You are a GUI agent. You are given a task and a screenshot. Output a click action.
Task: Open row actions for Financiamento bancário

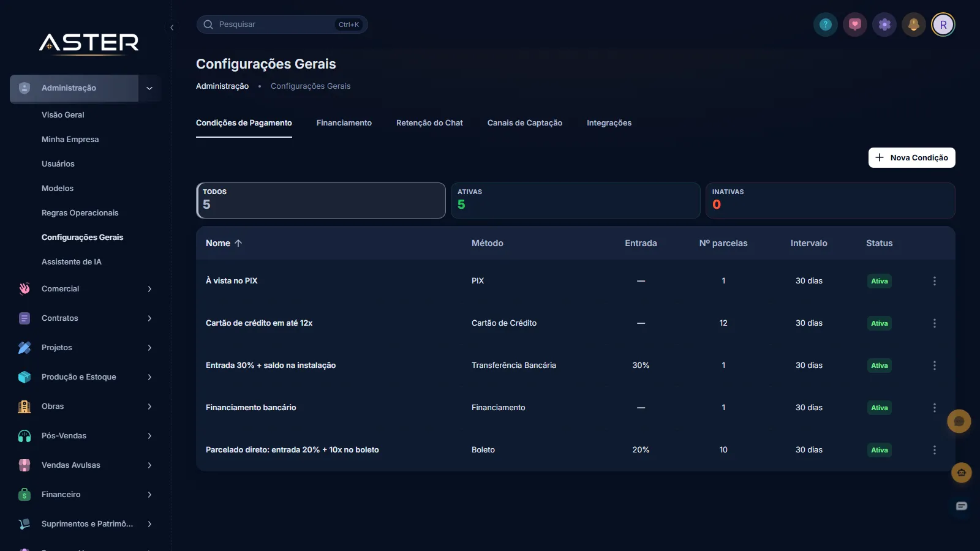935,408
